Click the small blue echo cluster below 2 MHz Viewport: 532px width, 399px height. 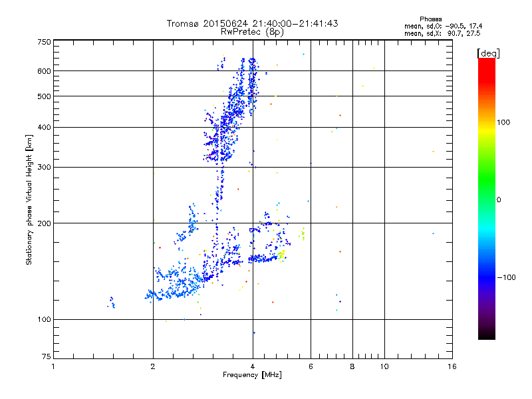pyautogui.click(x=111, y=303)
